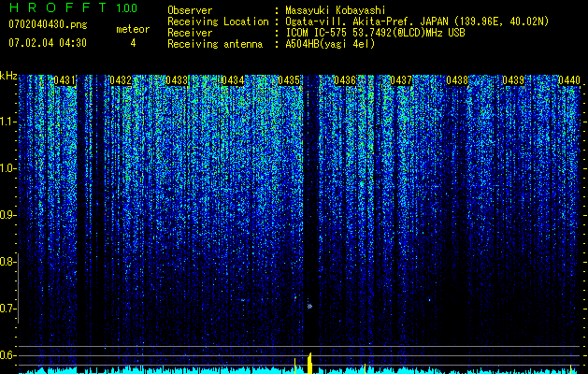Click the 0433 time marker
Image resolution: width=588 pixels, height=374 pixels.
[177, 80]
